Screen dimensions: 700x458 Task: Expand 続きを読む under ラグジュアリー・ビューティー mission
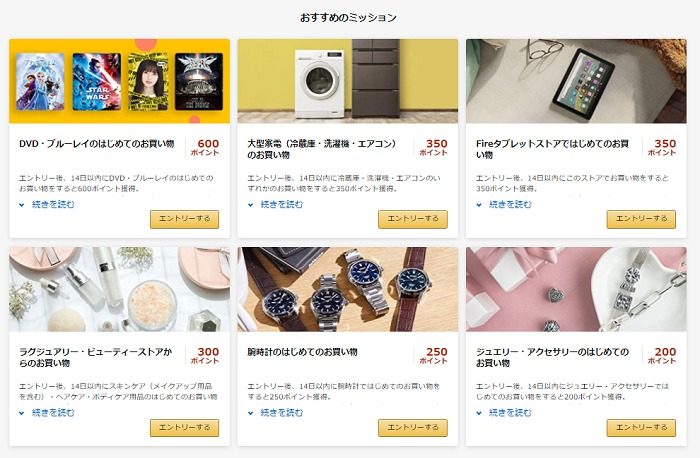(x=53, y=413)
